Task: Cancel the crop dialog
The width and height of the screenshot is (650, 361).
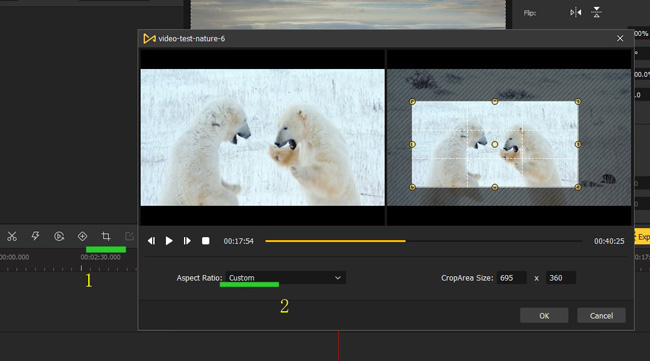Action: 601,315
